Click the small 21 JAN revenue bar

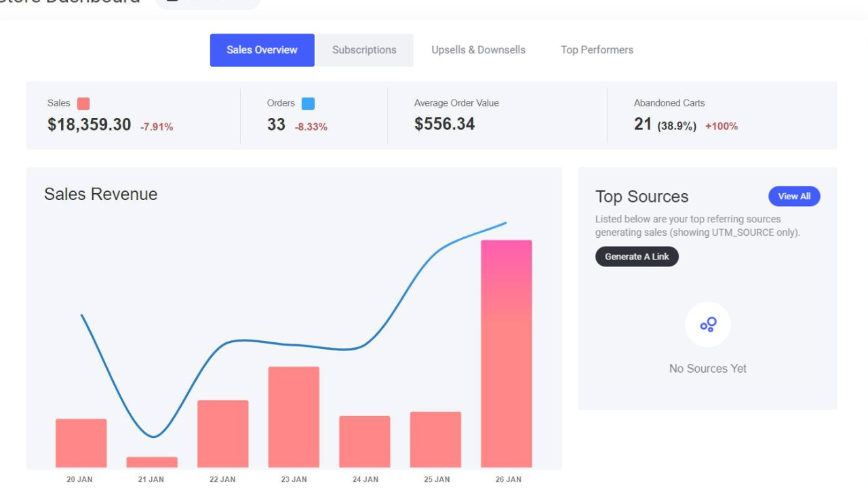click(x=152, y=462)
